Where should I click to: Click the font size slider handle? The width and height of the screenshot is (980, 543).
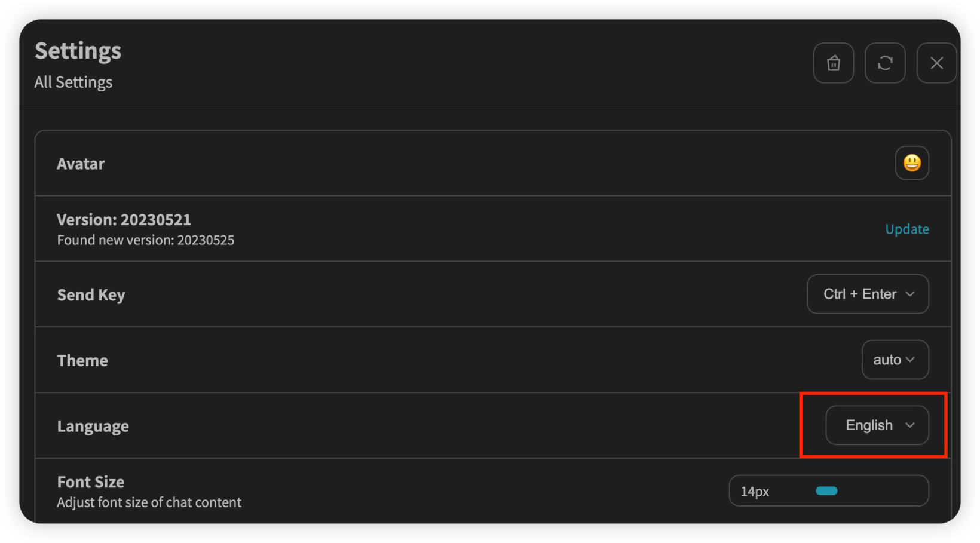pyautogui.click(x=826, y=491)
